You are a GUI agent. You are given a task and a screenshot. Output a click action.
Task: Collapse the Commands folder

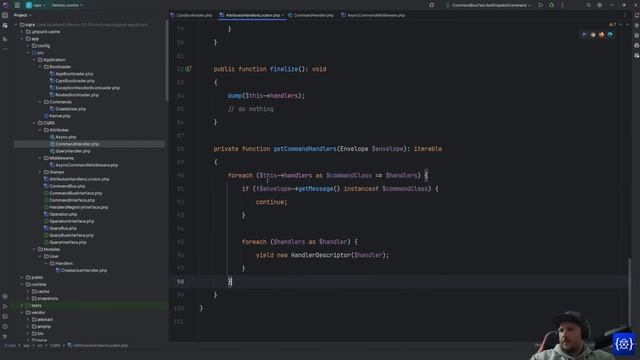(x=40, y=102)
